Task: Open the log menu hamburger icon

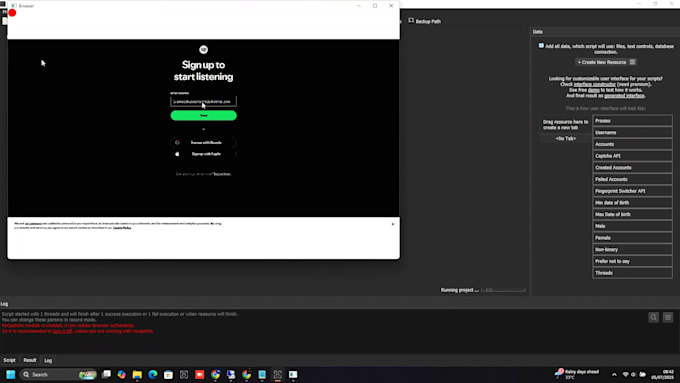Action: [668, 318]
